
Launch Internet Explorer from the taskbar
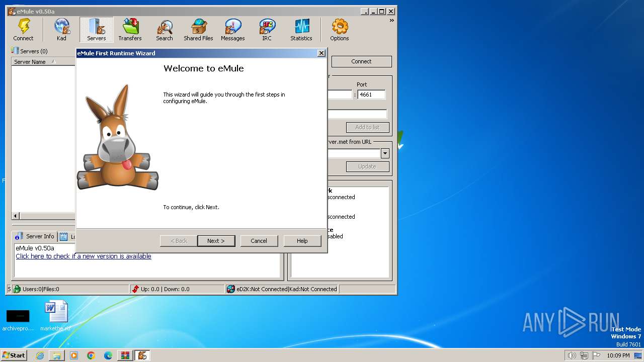[40, 355]
